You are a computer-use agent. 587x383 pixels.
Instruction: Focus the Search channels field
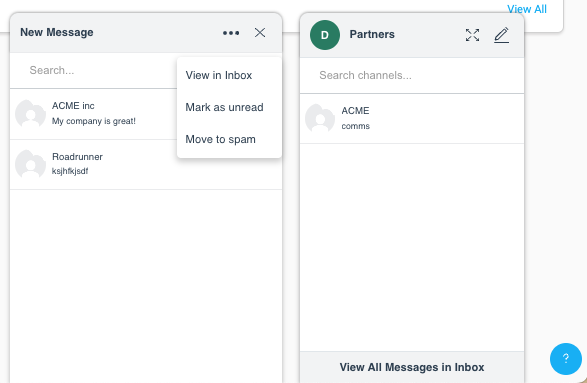412,75
